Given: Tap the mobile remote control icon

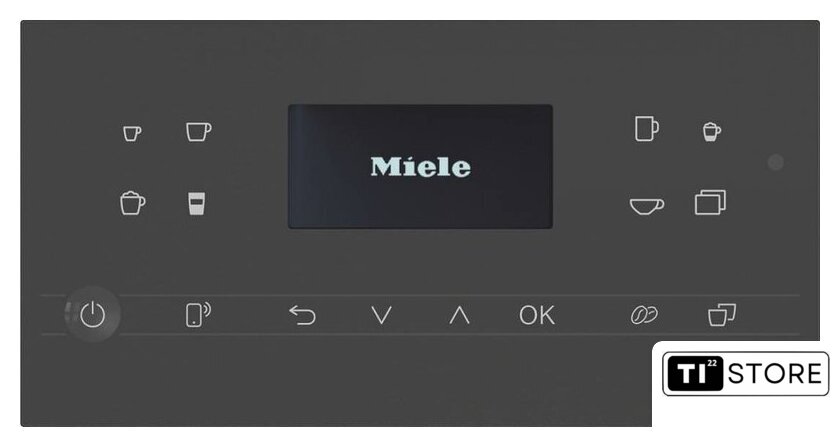Looking at the screenshot, I should pos(198,315).
